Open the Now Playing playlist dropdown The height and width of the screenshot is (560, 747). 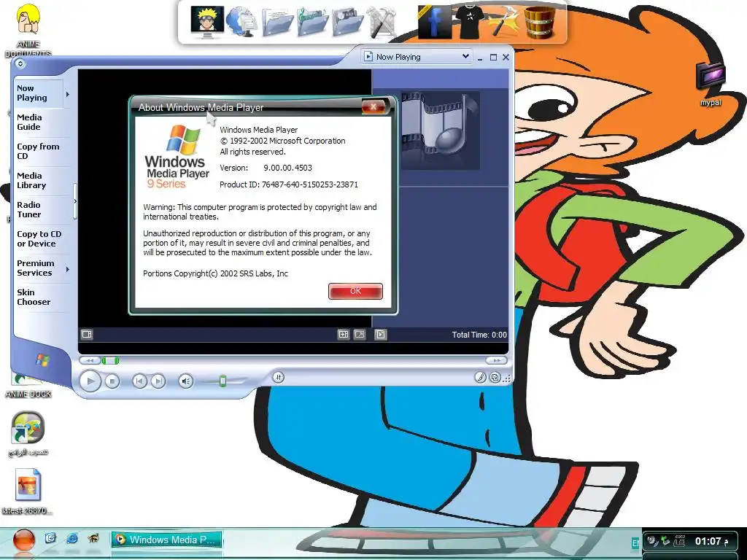pyautogui.click(x=417, y=57)
